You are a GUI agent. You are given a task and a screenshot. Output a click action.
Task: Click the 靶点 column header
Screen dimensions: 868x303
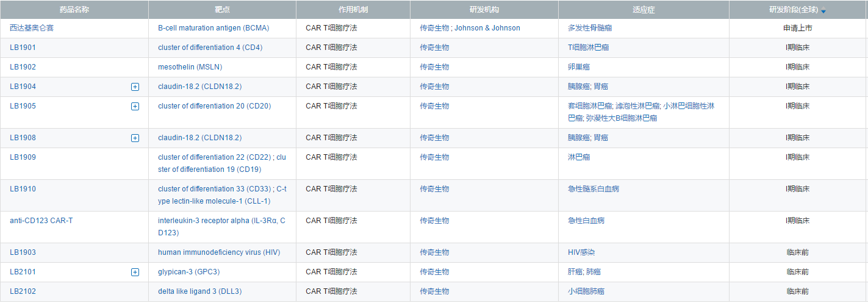[x=222, y=10]
